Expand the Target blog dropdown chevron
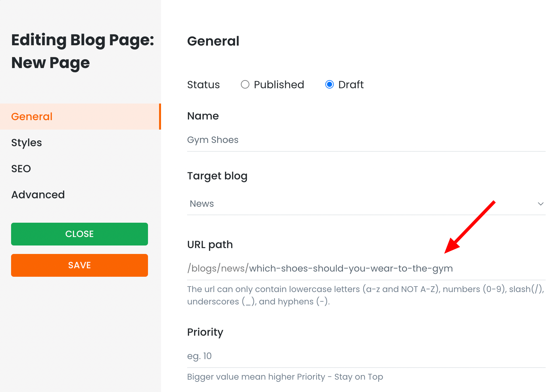 click(540, 204)
